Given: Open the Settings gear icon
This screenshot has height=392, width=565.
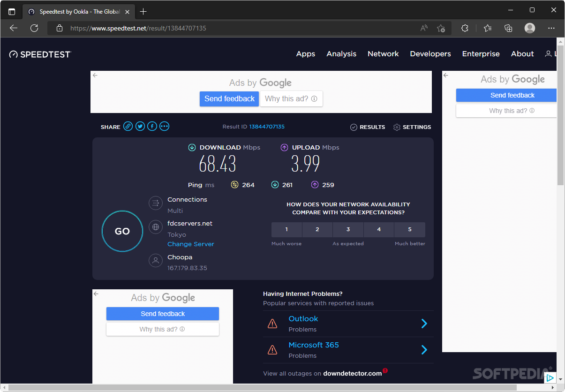Looking at the screenshot, I should pos(397,127).
